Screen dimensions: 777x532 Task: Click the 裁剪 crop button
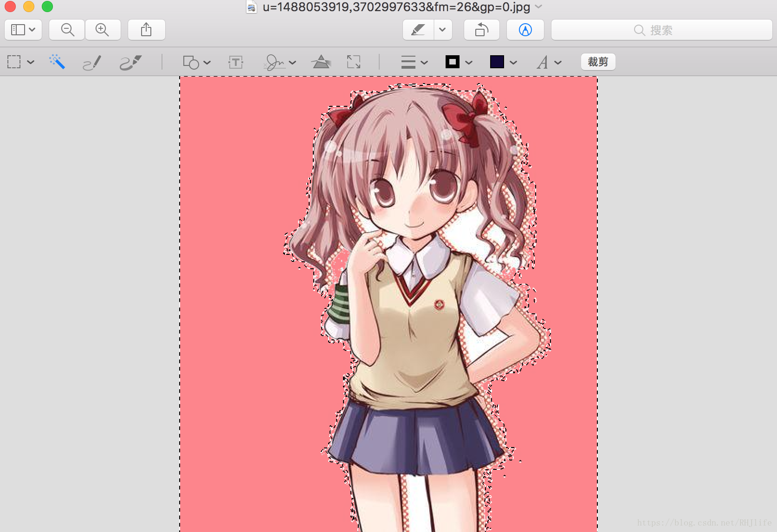(x=598, y=62)
